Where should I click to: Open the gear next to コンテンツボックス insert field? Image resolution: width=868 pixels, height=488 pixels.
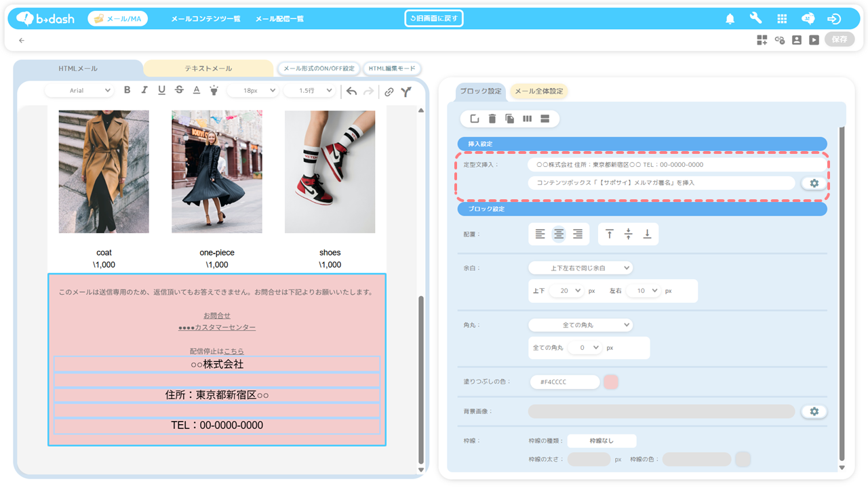pos(814,183)
